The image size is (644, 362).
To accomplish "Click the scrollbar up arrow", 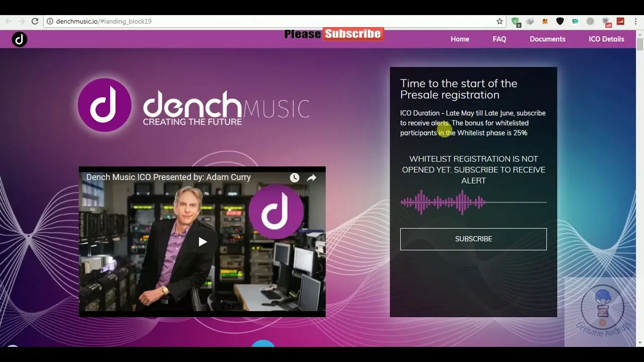I will 639,34.
